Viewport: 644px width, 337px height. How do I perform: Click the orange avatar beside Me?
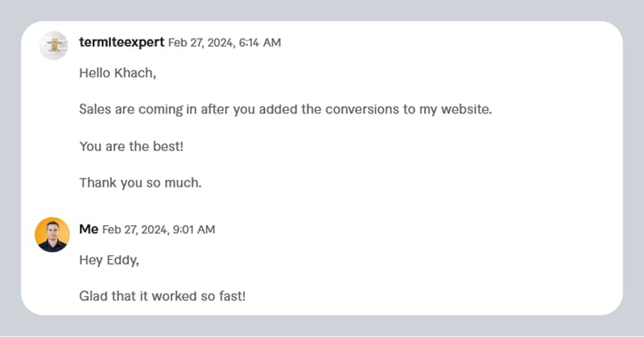(53, 234)
